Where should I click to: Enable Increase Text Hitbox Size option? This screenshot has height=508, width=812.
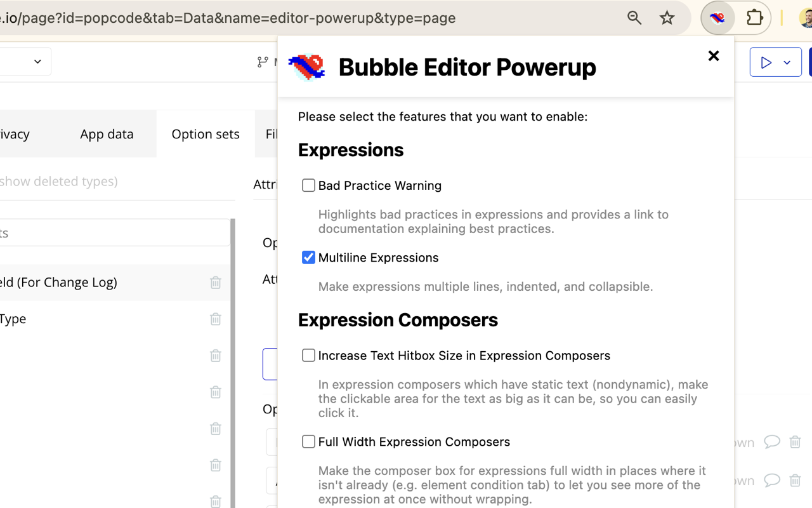(308, 355)
